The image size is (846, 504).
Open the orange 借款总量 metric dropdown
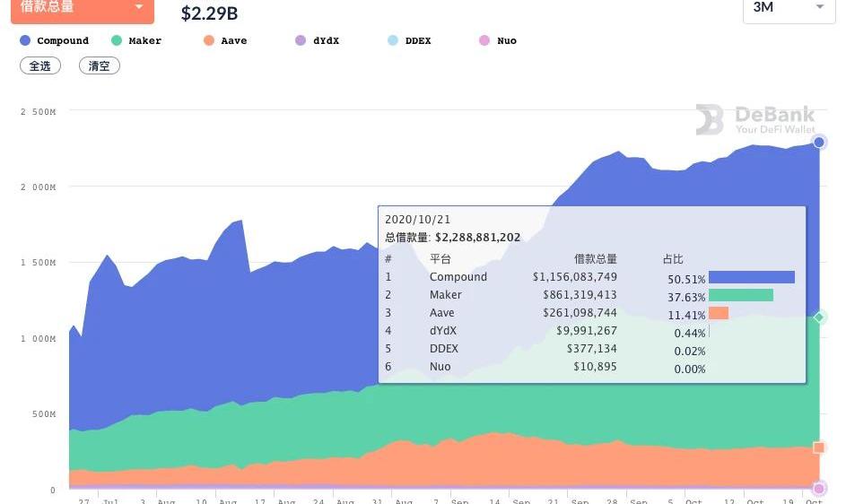click(x=82, y=9)
